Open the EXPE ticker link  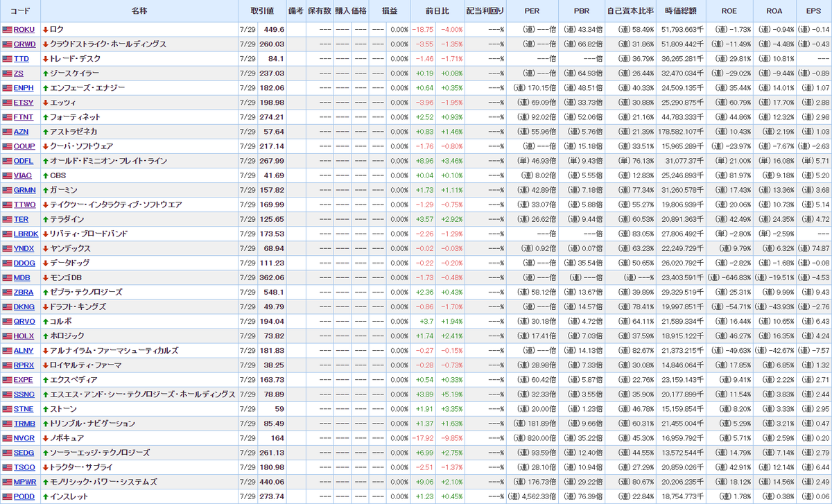(24, 379)
